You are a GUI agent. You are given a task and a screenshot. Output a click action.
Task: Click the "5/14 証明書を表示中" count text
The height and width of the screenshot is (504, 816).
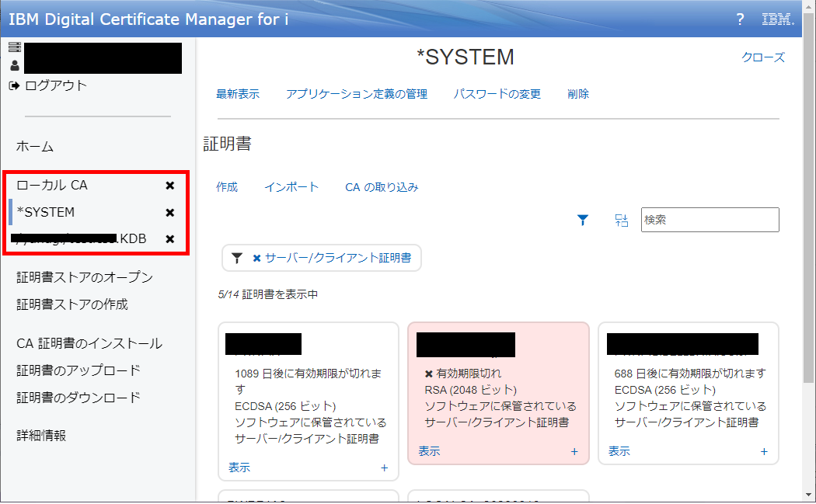pos(268,294)
